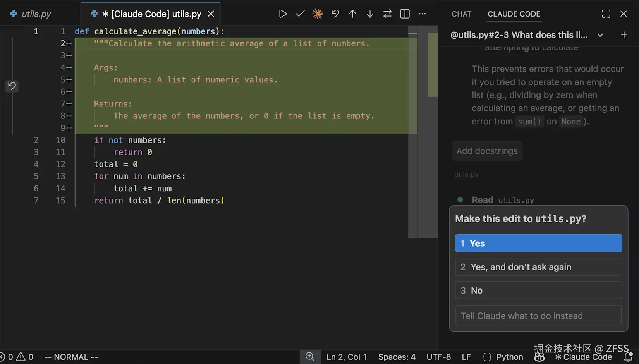Switch to the CHAT tab
The image size is (639, 364).
click(461, 14)
